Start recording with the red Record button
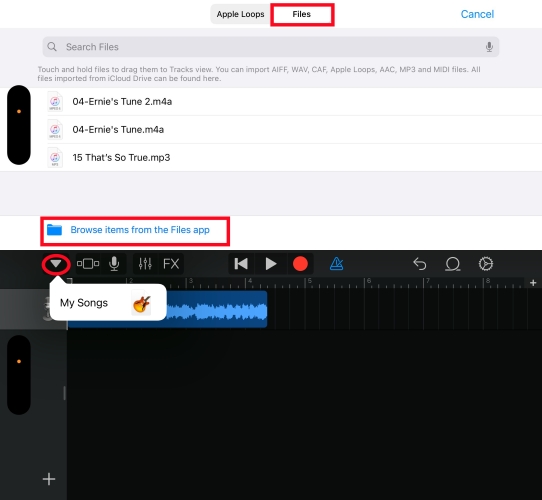Image resolution: width=542 pixels, height=500 pixels. coord(300,264)
